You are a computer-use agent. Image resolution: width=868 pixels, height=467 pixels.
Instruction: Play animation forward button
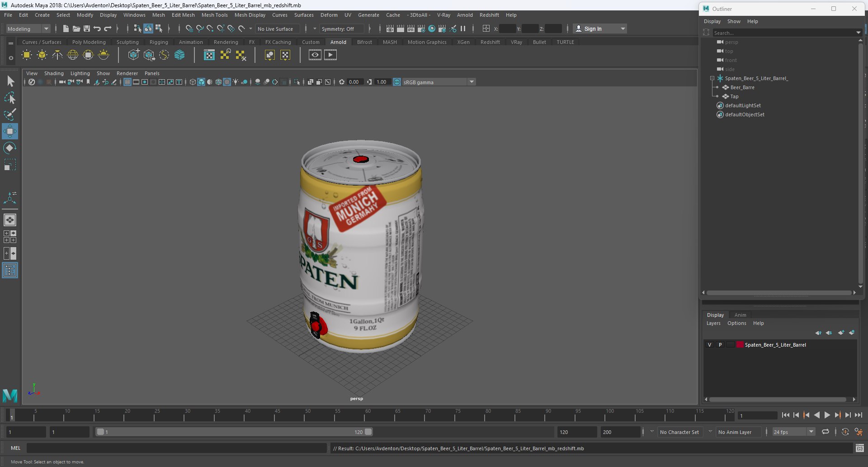(827, 415)
